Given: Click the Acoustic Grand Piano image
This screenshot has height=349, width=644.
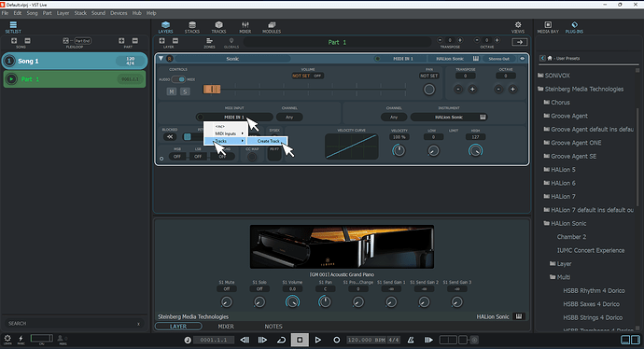Looking at the screenshot, I should (x=342, y=246).
